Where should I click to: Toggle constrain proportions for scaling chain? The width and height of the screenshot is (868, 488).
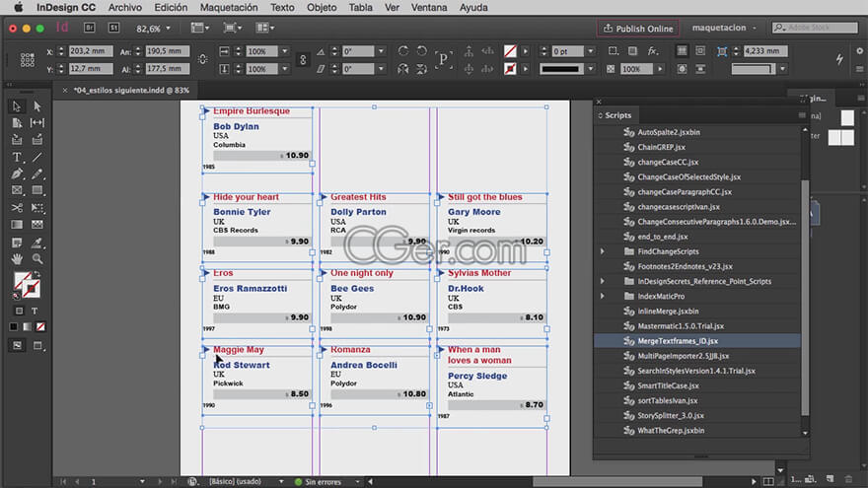pos(303,60)
